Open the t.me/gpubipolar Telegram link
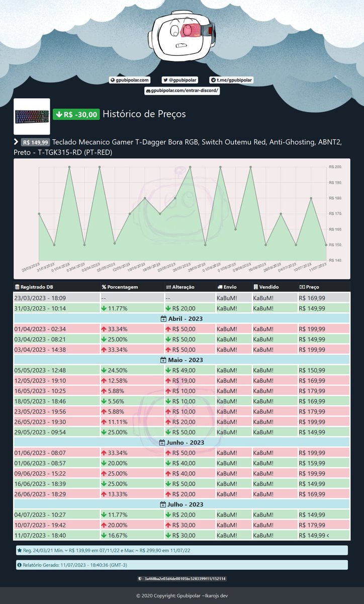The image size is (364, 604). pos(231,80)
